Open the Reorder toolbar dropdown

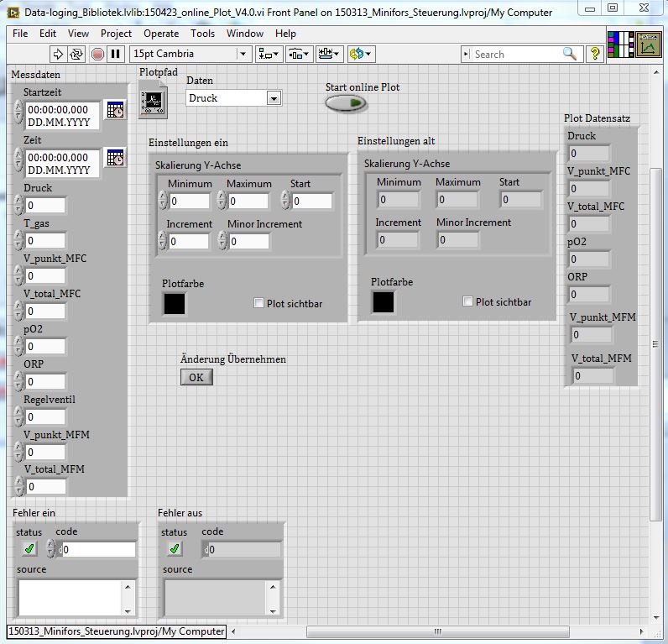[362, 54]
